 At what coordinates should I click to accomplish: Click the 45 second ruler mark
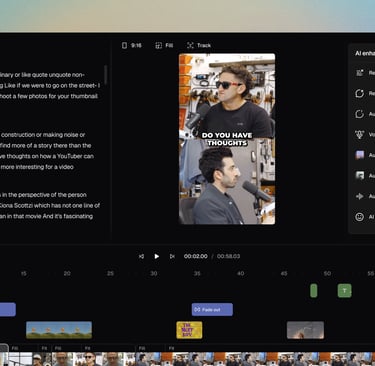(284, 273)
